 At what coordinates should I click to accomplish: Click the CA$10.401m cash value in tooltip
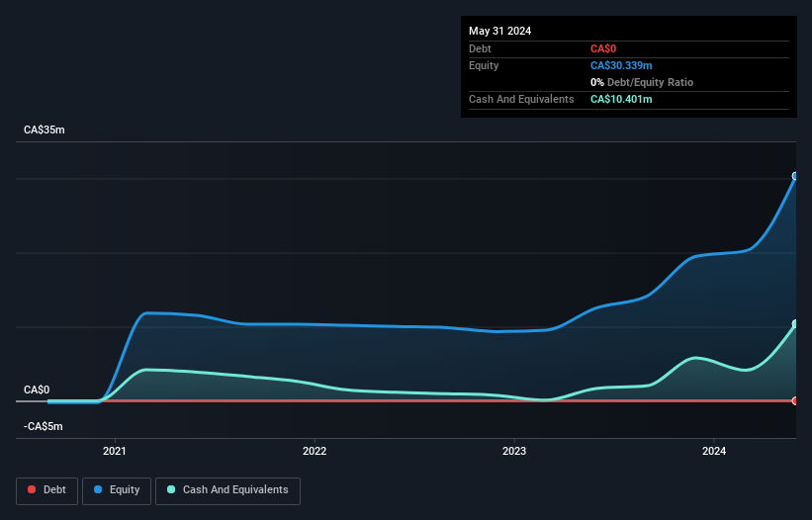[x=621, y=99]
